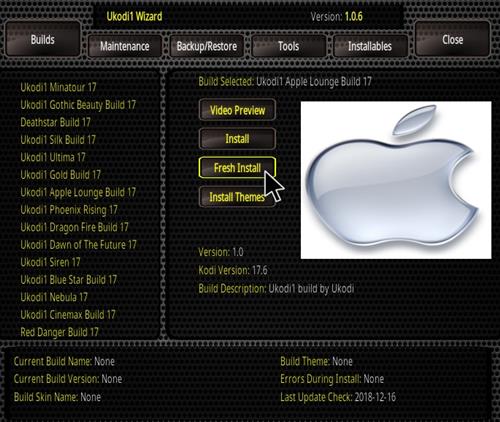Click the Install button
Viewport: 500px width, 422px height.
point(237,139)
